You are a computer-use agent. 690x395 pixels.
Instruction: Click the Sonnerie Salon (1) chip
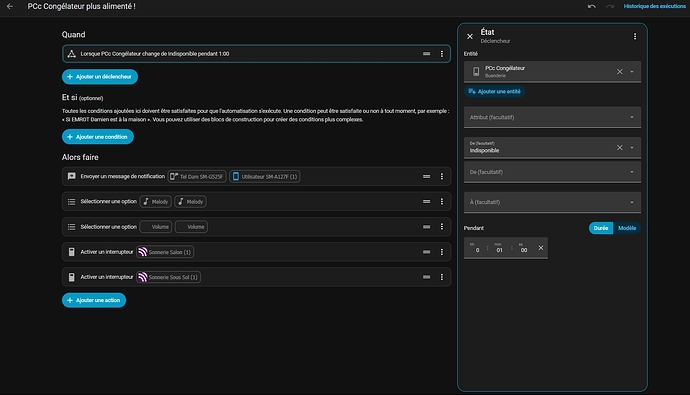pyautogui.click(x=165, y=252)
